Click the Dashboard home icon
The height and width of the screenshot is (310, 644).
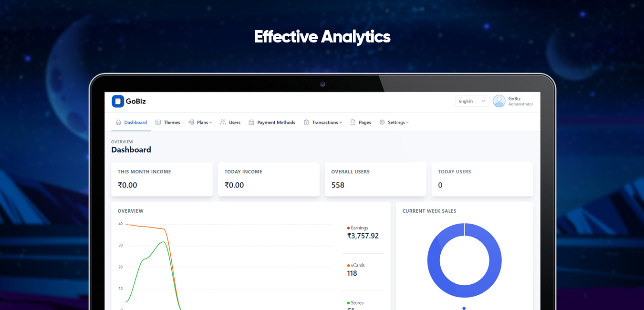[119, 123]
